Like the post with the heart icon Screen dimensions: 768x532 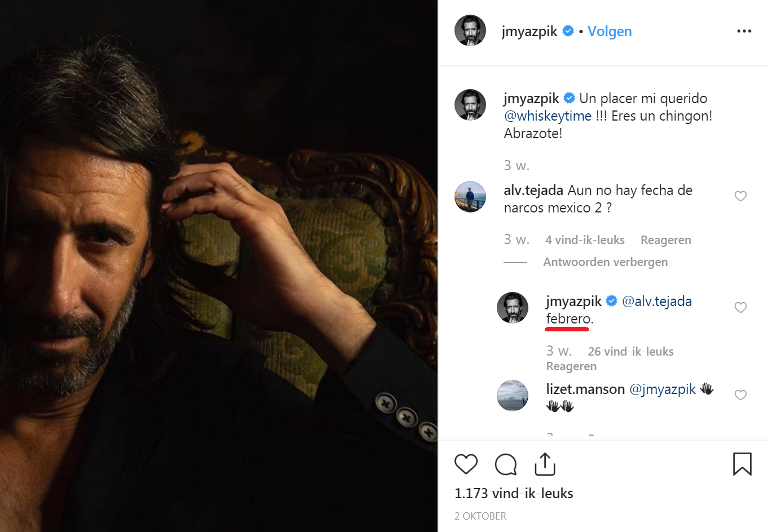click(x=466, y=464)
